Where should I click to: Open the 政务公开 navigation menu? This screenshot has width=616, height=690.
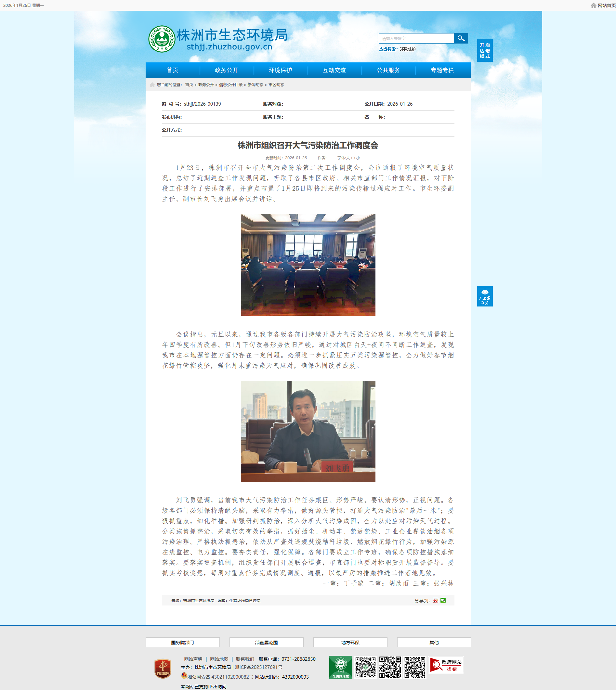227,70
